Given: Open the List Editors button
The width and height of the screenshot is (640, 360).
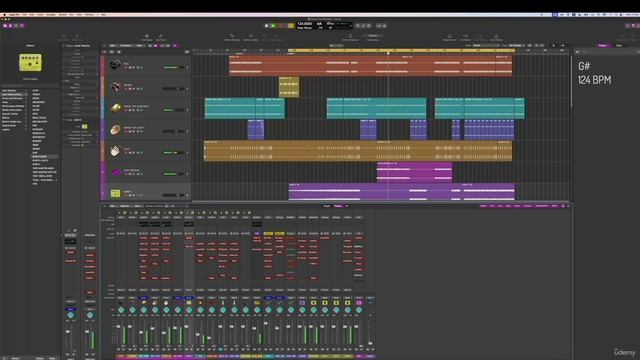Looking at the screenshot, I should pos(627,26).
